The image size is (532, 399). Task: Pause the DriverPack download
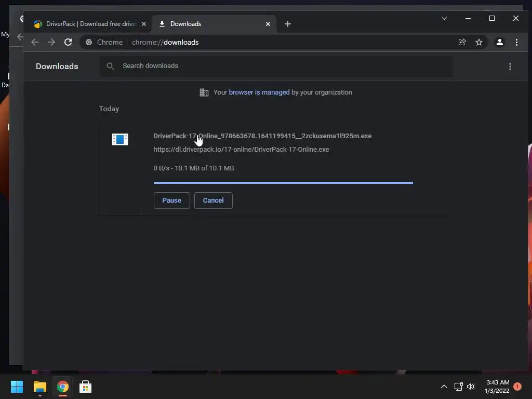(171, 201)
